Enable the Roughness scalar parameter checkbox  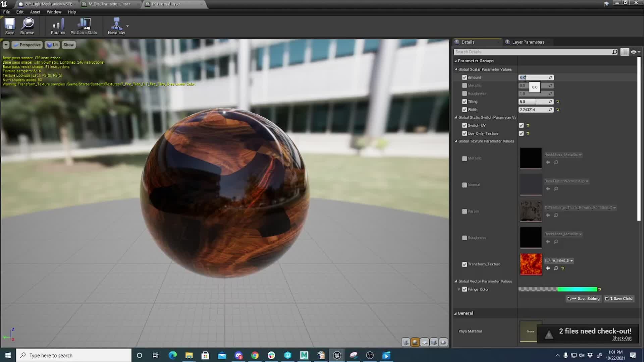465,94
